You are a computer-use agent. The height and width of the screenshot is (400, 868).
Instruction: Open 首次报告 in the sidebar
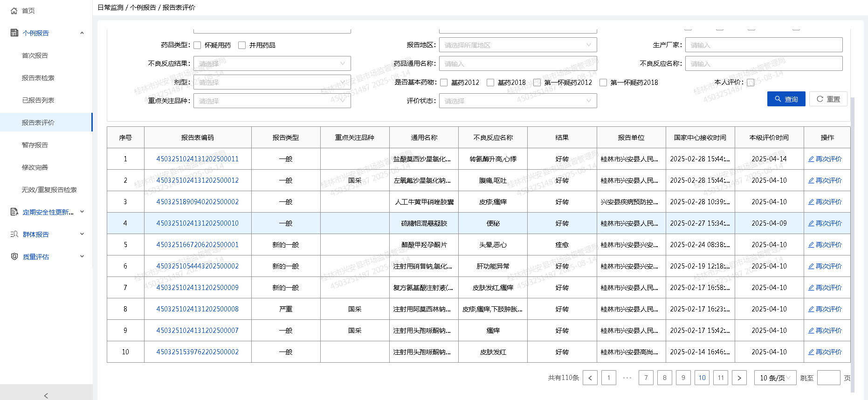(35, 55)
